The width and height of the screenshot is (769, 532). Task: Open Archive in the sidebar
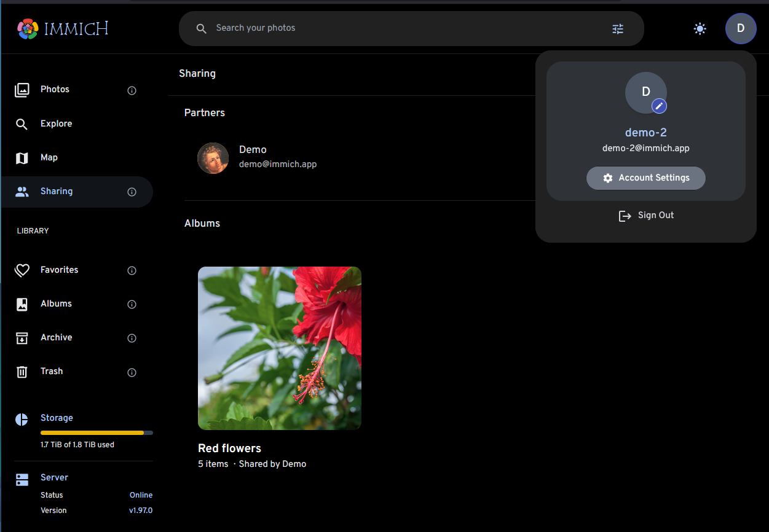point(56,338)
